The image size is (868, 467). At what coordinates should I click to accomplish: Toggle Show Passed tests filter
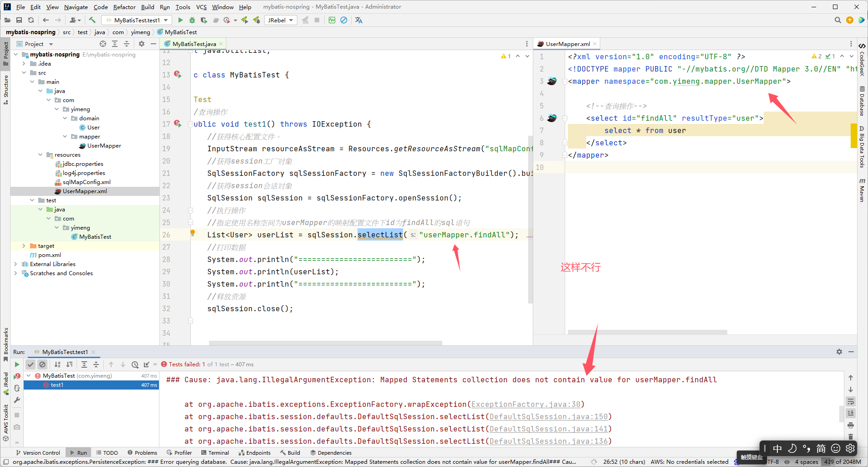pyautogui.click(x=31, y=364)
